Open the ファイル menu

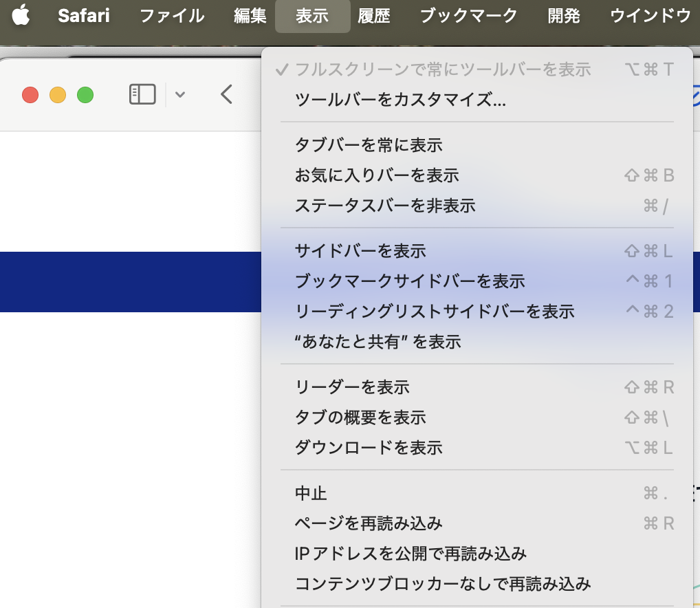[172, 16]
